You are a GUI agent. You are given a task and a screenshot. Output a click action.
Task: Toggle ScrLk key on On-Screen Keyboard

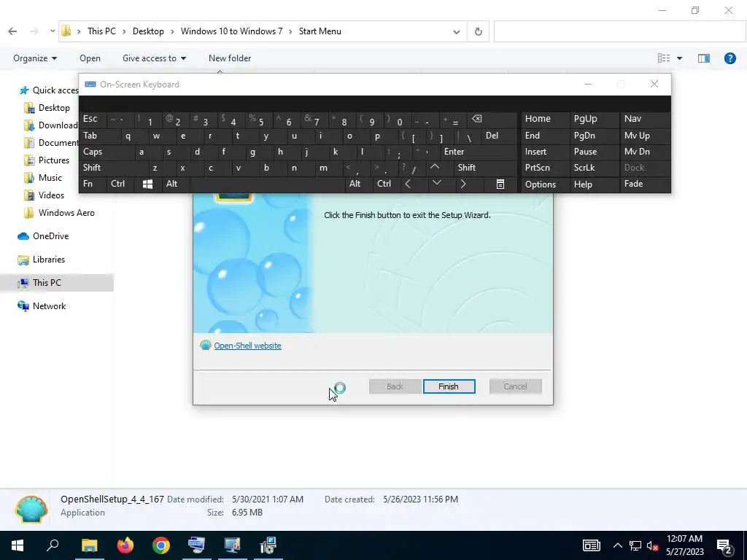(594, 168)
